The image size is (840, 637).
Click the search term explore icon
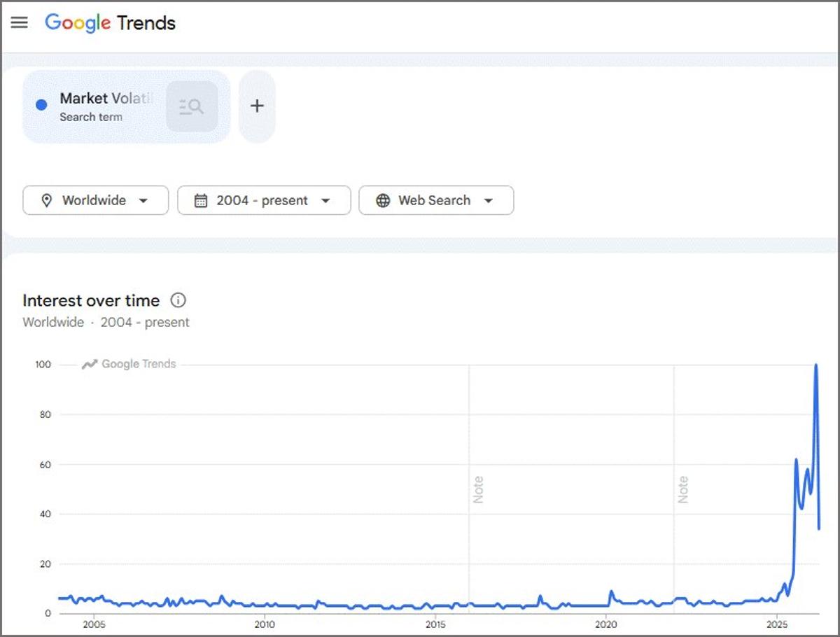coord(191,106)
